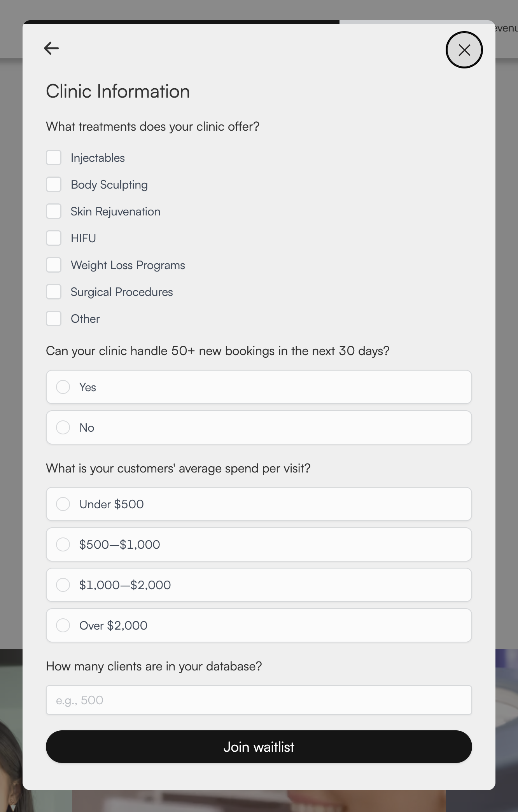Choose No for 50+ new bookings
The image size is (518, 812).
(x=63, y=427)
